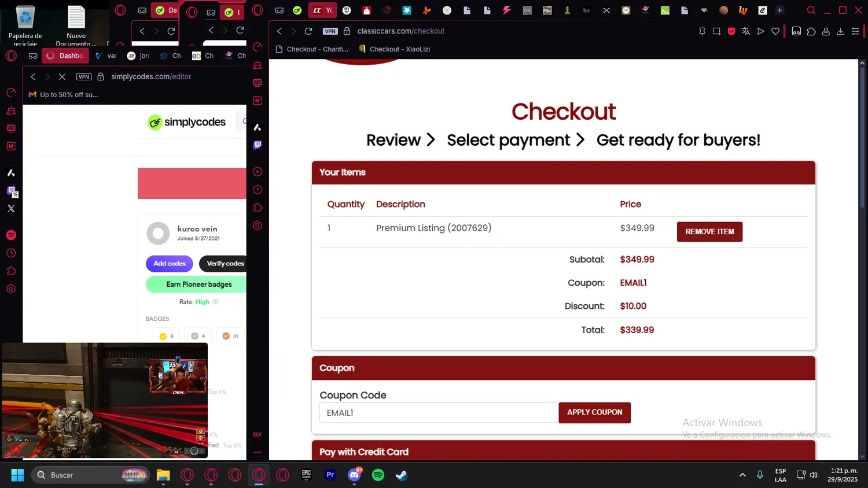Bookmark checkout page with heart icon
The height and width of the screenshot is (488, 868).
click(775, 31)
